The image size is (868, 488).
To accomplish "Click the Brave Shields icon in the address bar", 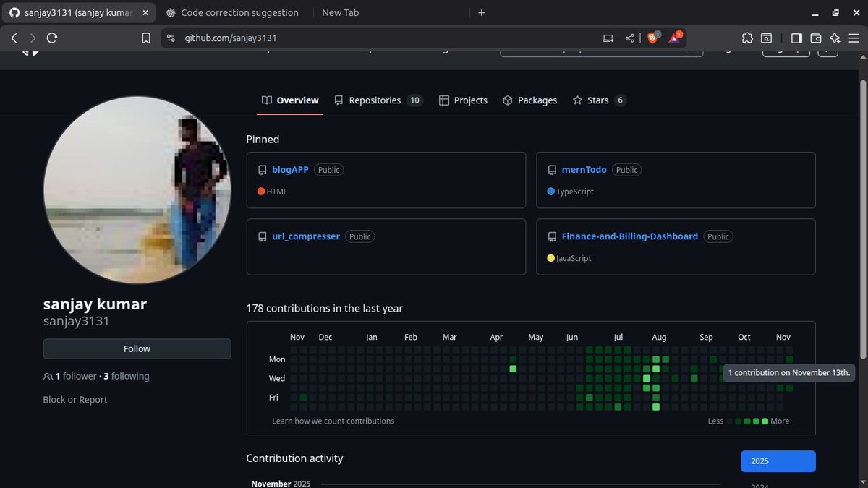I will coord(652,38).
